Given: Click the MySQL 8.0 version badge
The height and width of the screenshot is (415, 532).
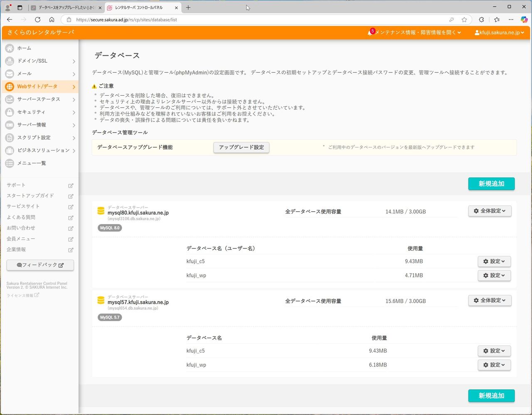Looking at the screenshot, I should point(110,228).
